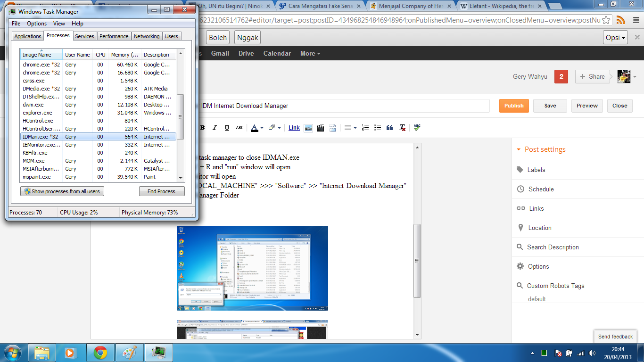Screen dimensions: 644x362
Task: Launch Windows Media Player from taskbar
Action: (x=71, y=352)
